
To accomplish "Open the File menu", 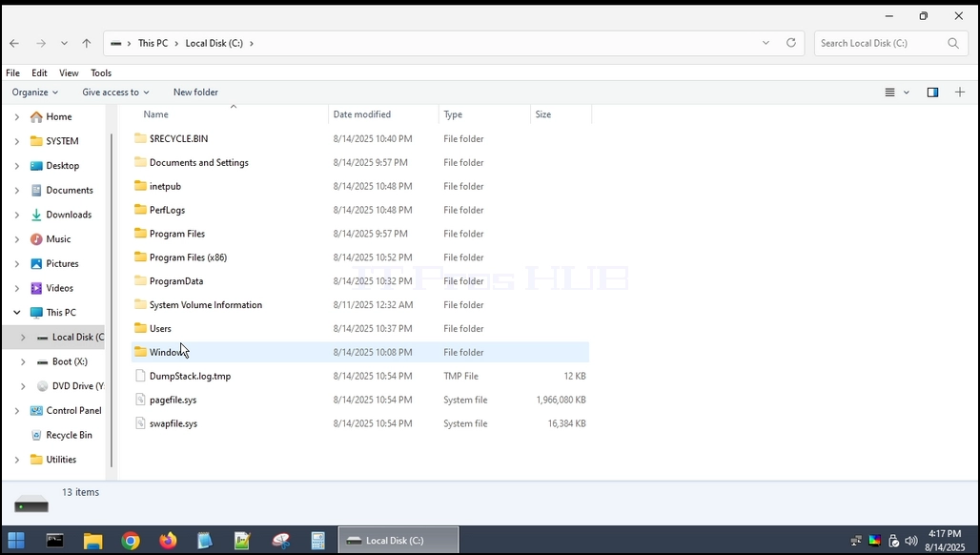I will click(x=12, y=73).
